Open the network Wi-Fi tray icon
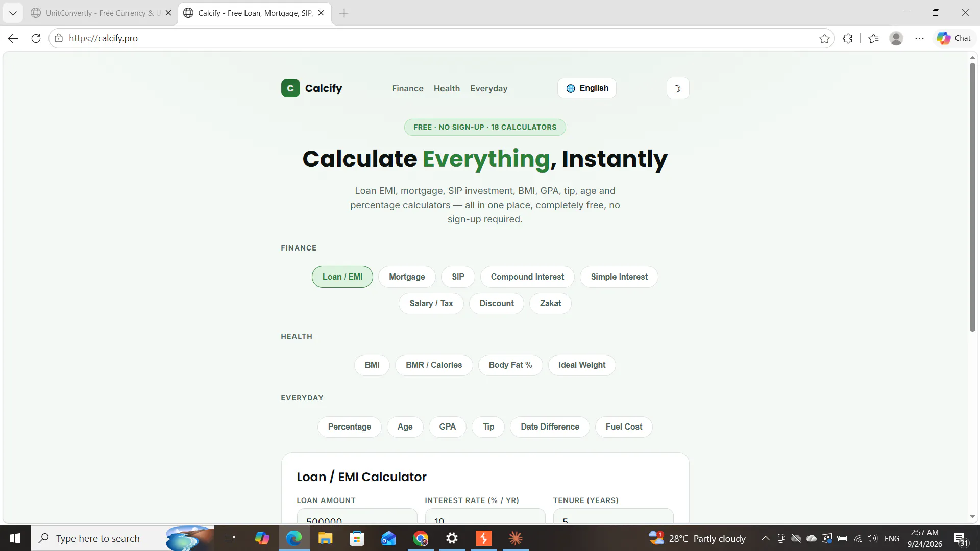Image resolution: width=980 pixels, height=551 pixels. click(857, 538)
